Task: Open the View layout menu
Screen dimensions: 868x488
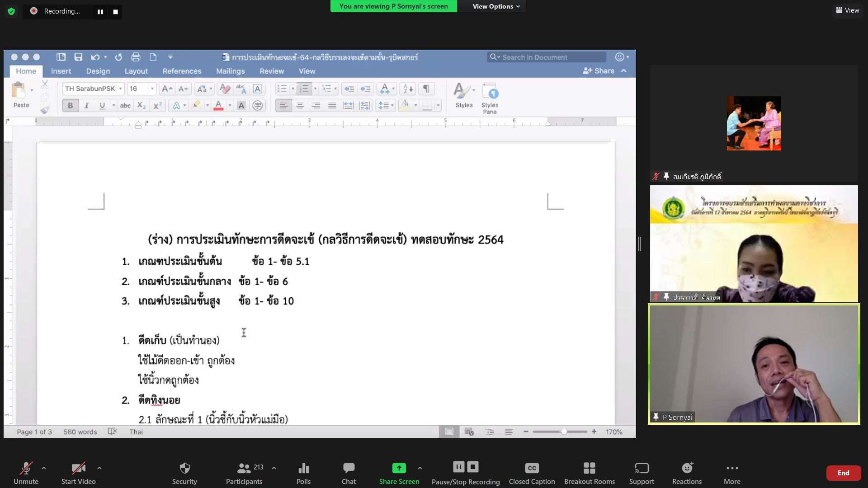Action: tap(848, 10)
